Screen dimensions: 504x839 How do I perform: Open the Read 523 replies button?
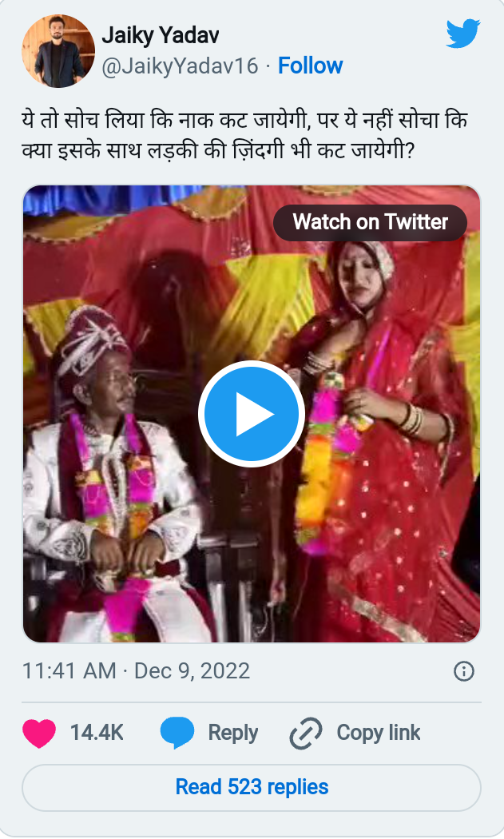point(252,787)
